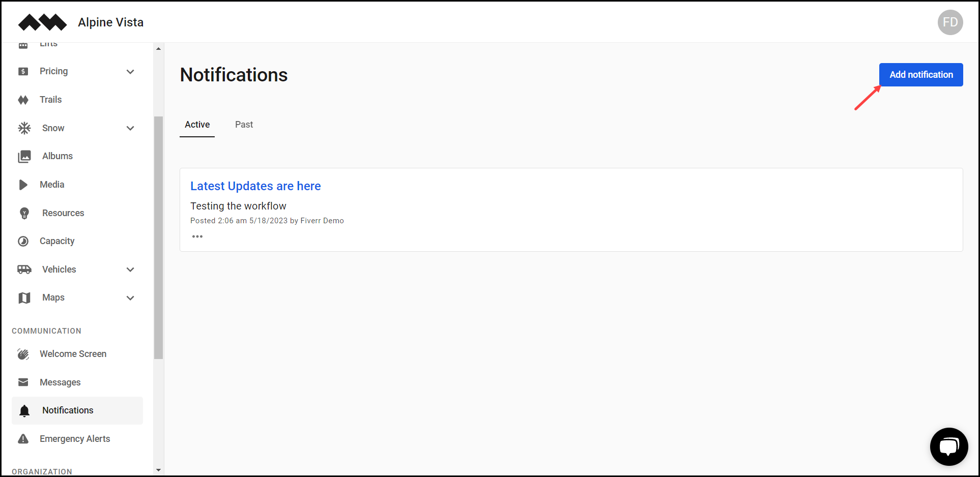This screenshot has height=477, width=980.
Task: Select the Welcome Screen hand icon
Action: coord(23,354)
